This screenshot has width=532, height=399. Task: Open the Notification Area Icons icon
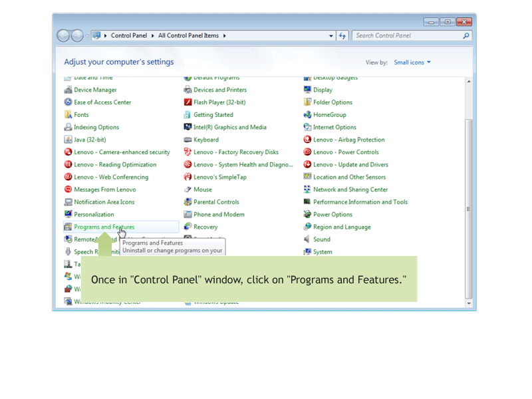[68, 202]
